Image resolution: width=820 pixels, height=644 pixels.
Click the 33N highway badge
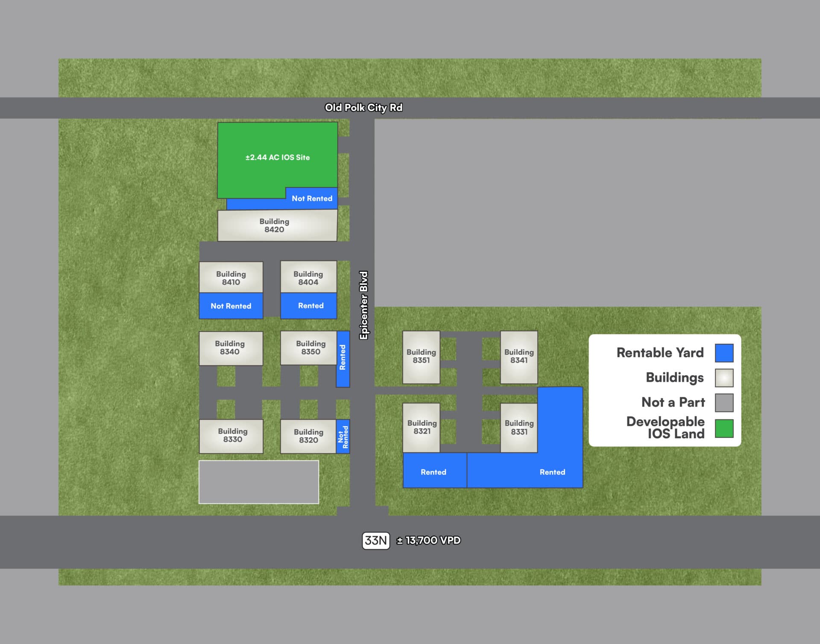point(375,540)
